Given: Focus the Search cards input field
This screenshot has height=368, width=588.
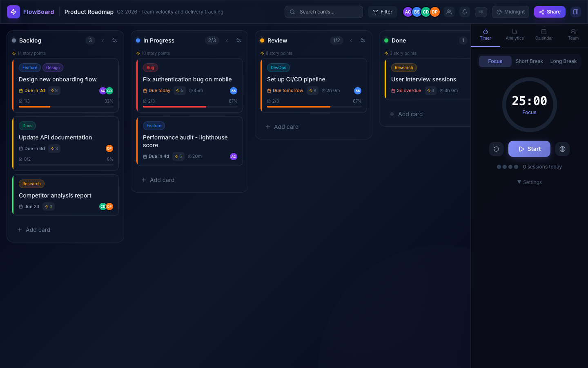Looking at the screenshot, I should tap(324, 12).
